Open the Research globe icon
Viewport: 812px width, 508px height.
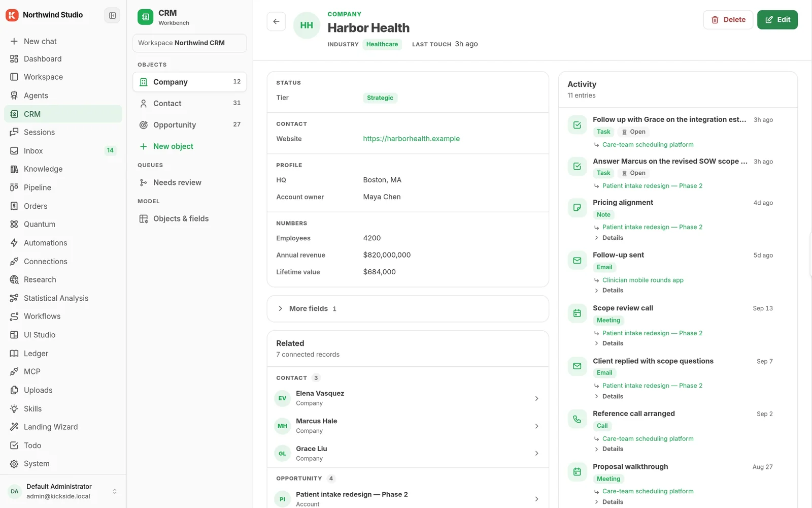(x=14, y=279)
